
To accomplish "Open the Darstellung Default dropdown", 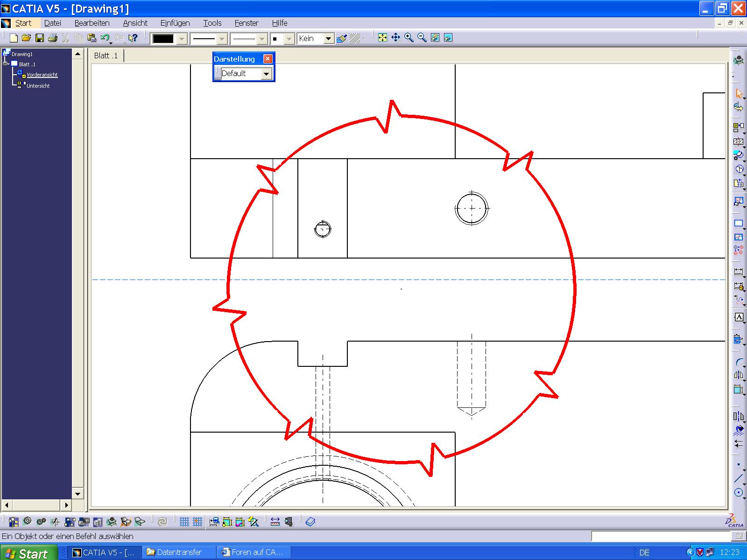I will pos(266,74).
